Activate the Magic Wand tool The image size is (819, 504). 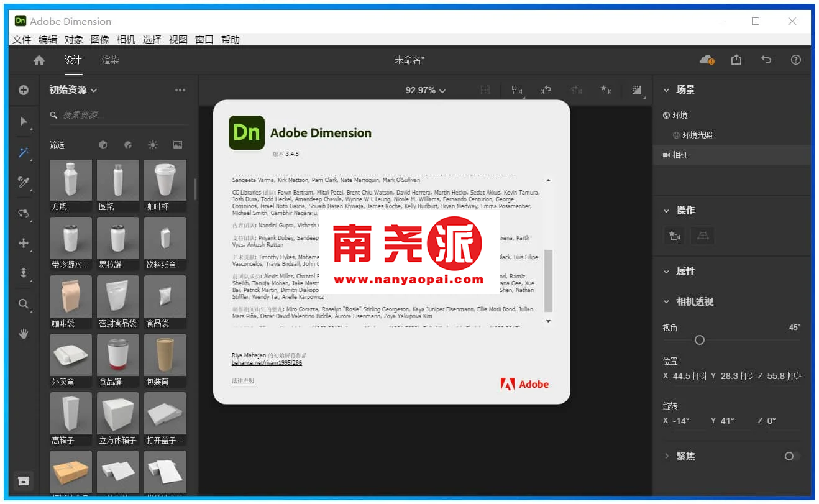pyautogui.click(x=24, y=152)
